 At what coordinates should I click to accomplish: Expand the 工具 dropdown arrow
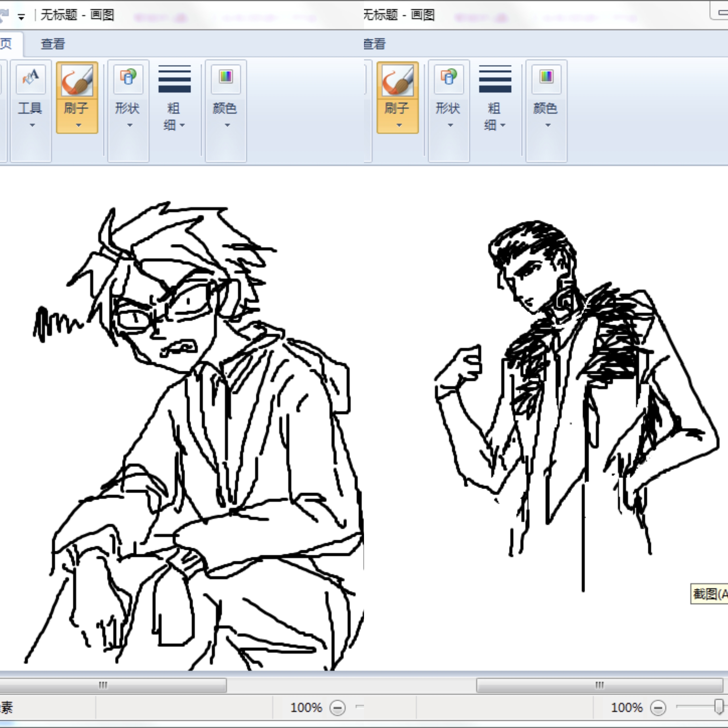pyautogui.click(x=32, y=125)
